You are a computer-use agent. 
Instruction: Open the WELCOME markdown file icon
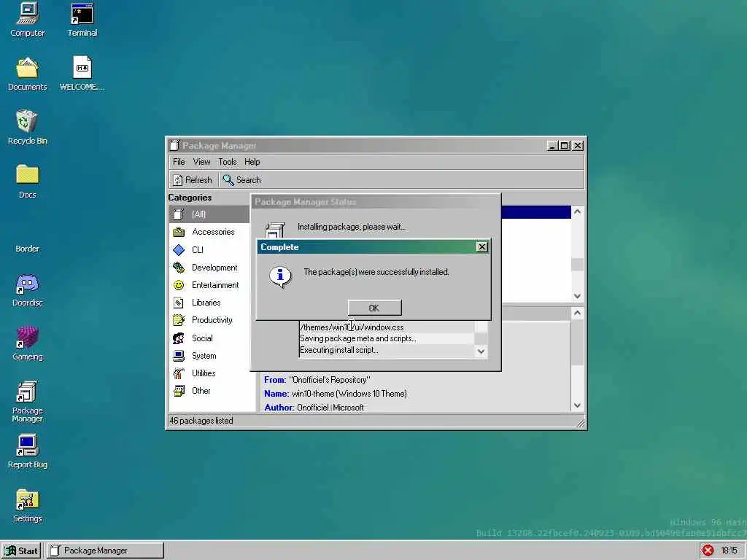tap(82, 74)
